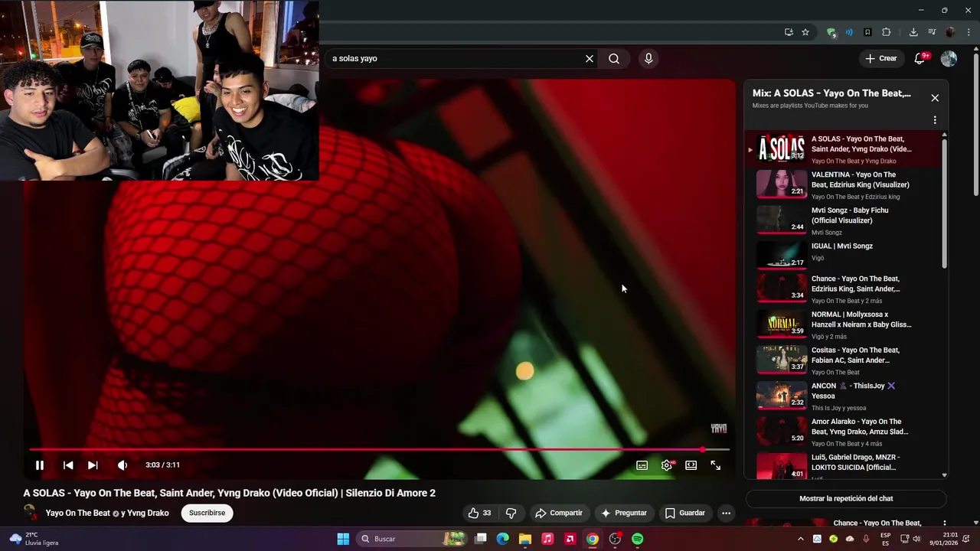Go to previous video in player
The width and height of the screenshot is (980, 551).
click(x=68, y=465)
